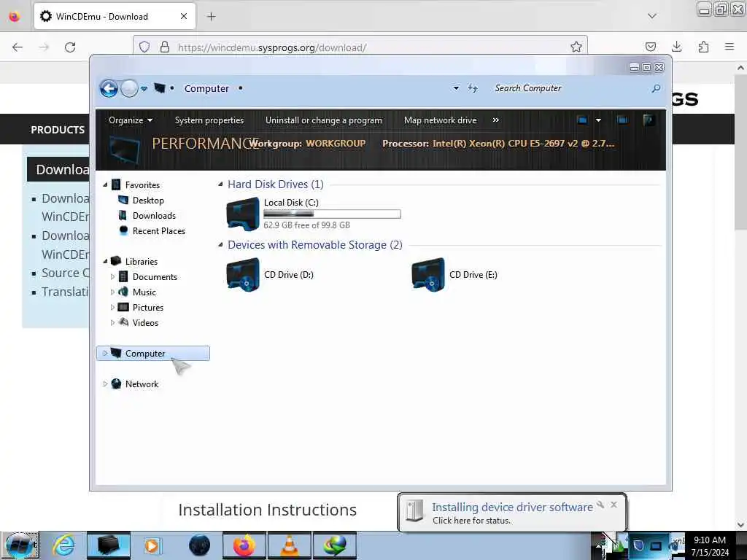This screenshot has width=747, height=560.
Task: Select the Computer breadcrumb in address bar
Action: click(x=206, y=88)
